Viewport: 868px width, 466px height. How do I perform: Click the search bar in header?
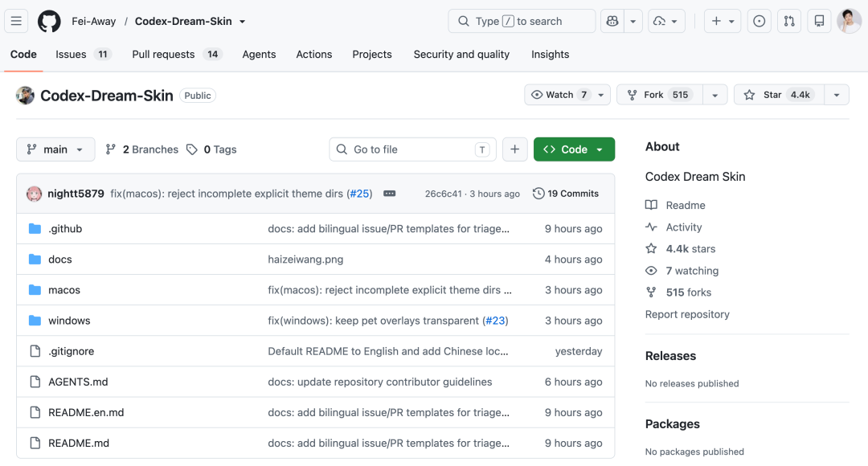522,21
